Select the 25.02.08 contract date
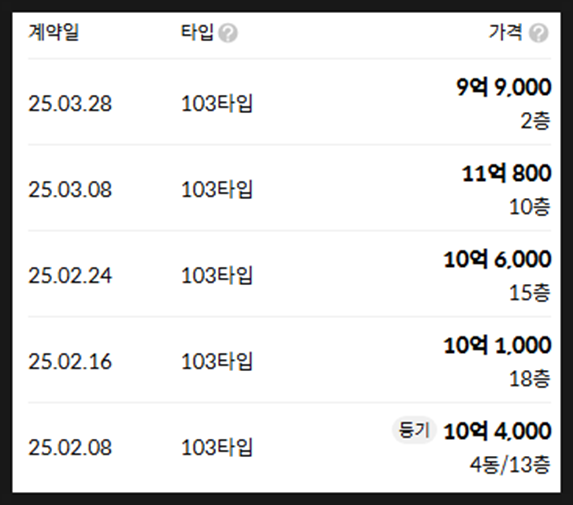 click(70, 448)
